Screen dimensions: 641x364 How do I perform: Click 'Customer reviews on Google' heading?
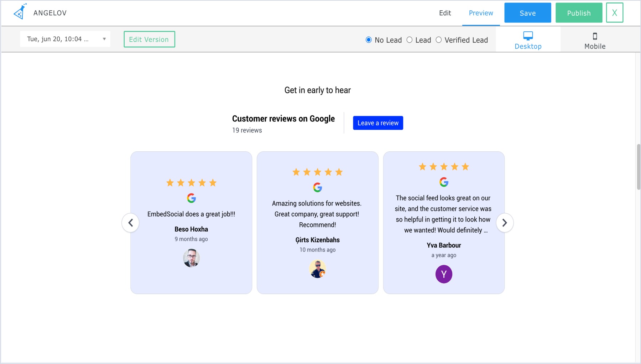[x=283, y=119]
